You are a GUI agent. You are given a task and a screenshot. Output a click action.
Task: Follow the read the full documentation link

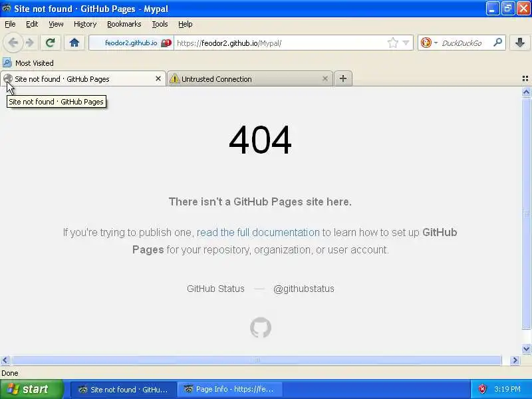click(258, 232)
